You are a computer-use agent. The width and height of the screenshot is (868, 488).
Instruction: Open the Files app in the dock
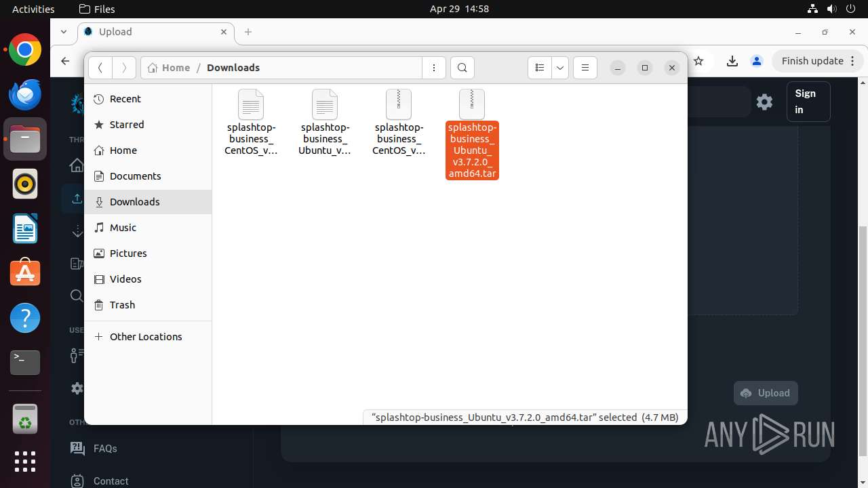(25, 139)
